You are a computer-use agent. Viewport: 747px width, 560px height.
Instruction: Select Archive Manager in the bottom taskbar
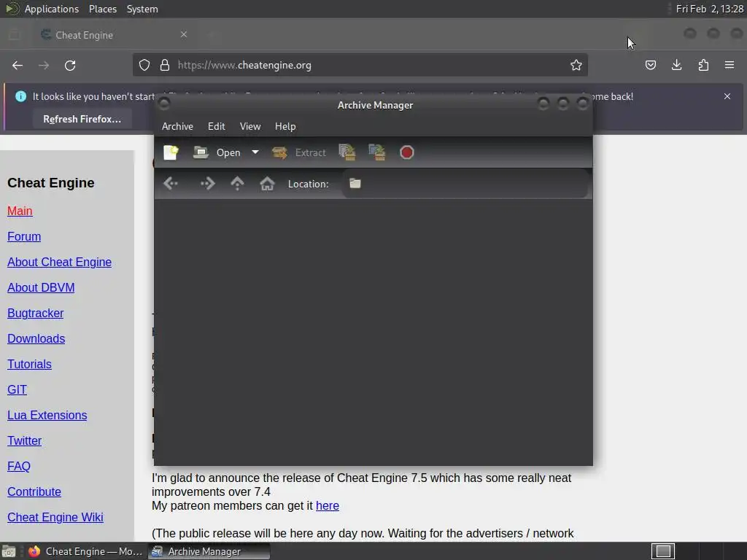point(209,551)
